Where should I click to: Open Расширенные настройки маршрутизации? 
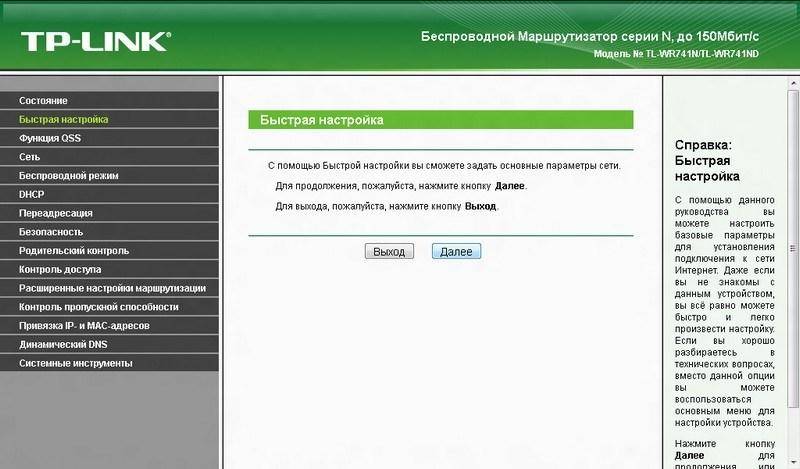click(x=112, y=288)
